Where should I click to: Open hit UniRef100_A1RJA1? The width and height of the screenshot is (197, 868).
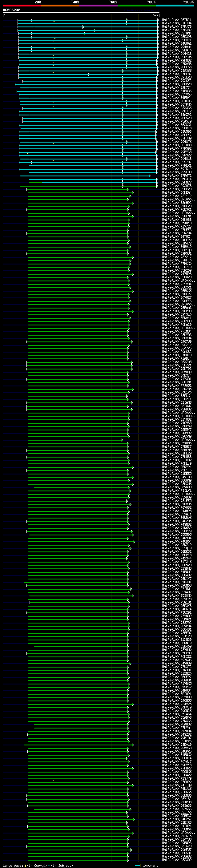tap(177, 582)
